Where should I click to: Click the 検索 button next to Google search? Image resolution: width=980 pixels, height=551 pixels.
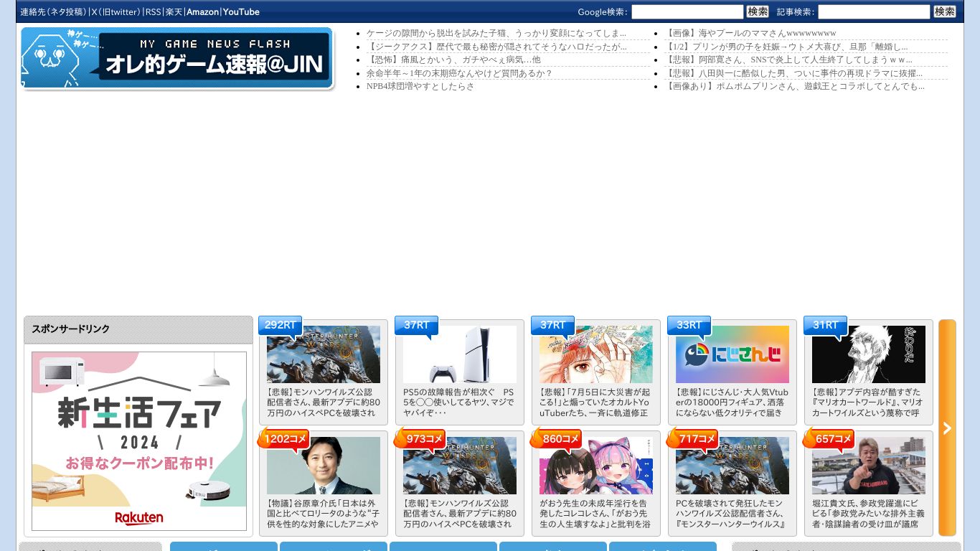tap(758, 11)
